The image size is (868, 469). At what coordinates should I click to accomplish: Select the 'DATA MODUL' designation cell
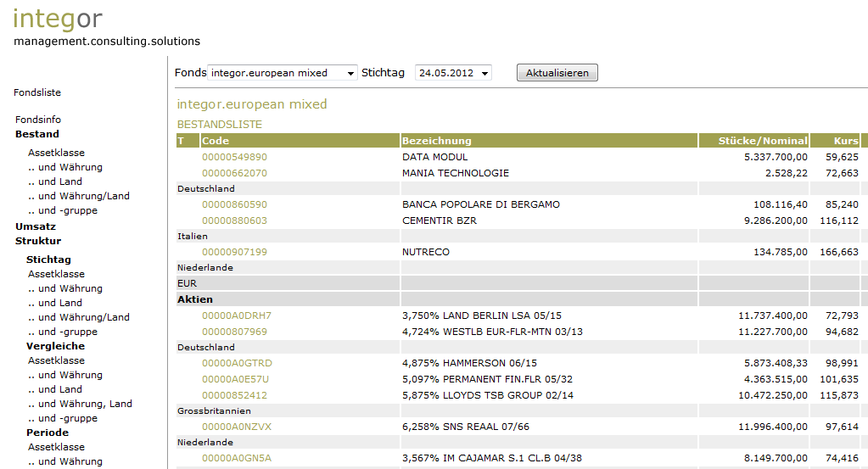point(434,157)
